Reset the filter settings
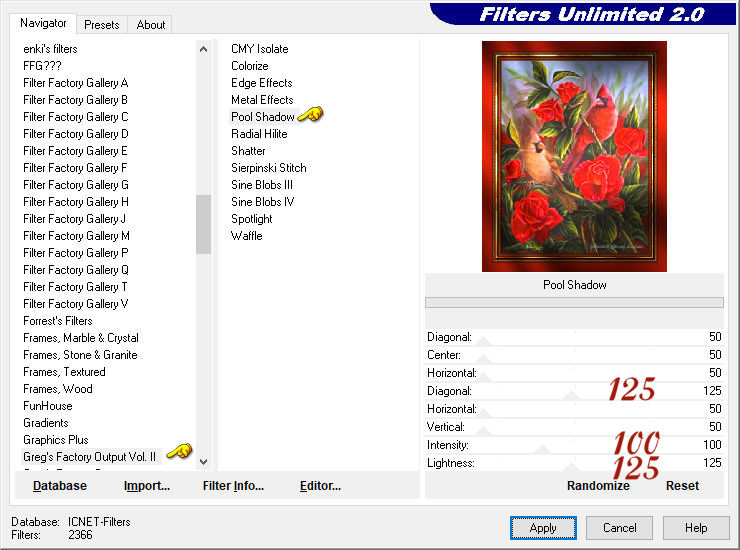 click(682, 486)
